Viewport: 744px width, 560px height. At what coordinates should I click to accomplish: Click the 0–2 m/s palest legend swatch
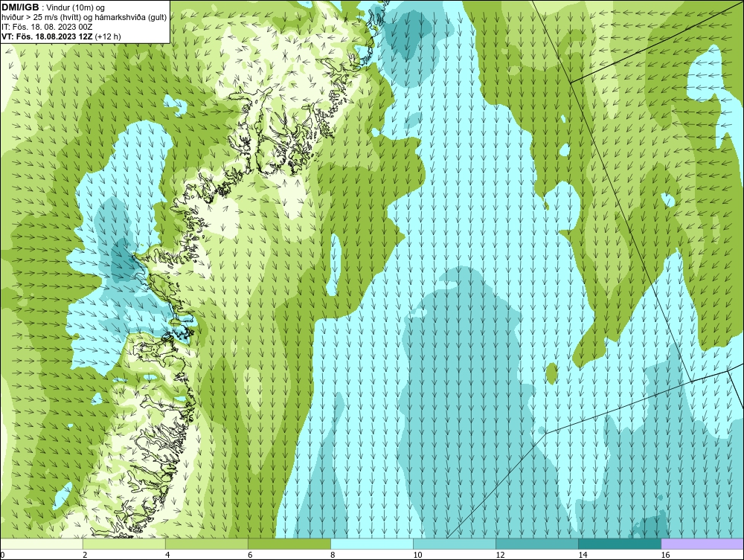click(x=42, y=544)
